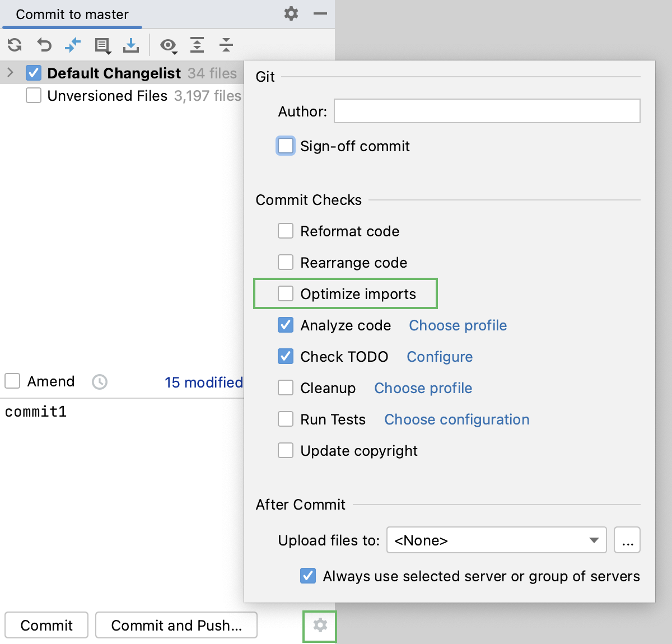Viewport: 672px width, 644px height.
Task: Check the Unversioned Files checkbox
Action: pos(34,95)
